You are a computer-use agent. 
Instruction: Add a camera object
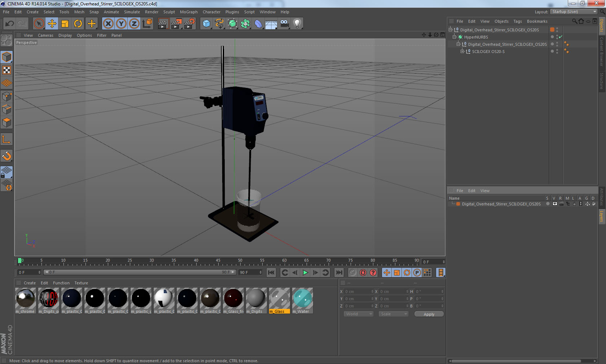[x=284, y=24]
